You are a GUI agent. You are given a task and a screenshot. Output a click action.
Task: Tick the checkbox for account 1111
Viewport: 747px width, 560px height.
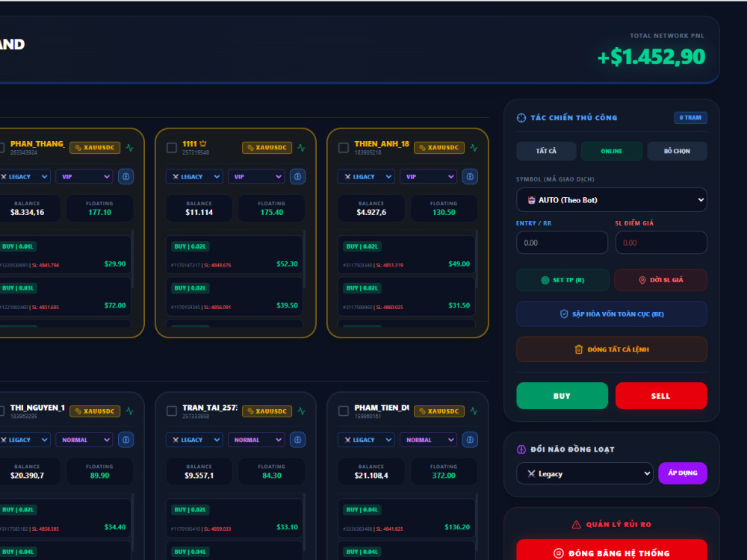tap(172, 148)
